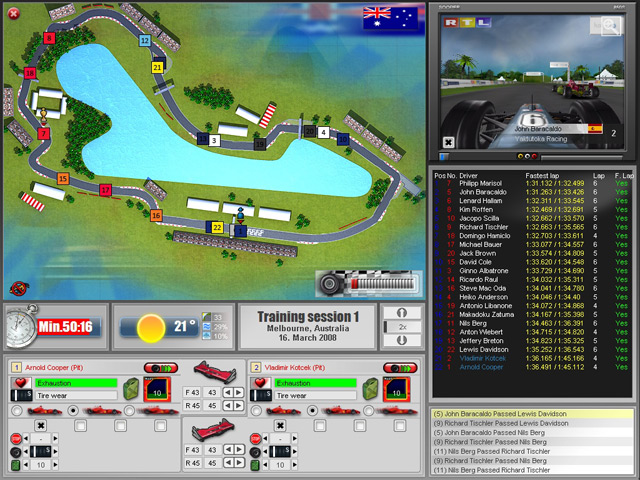
Task: Click Arnold Cooper's green fuel canister icon
Action: coord(129,387)
